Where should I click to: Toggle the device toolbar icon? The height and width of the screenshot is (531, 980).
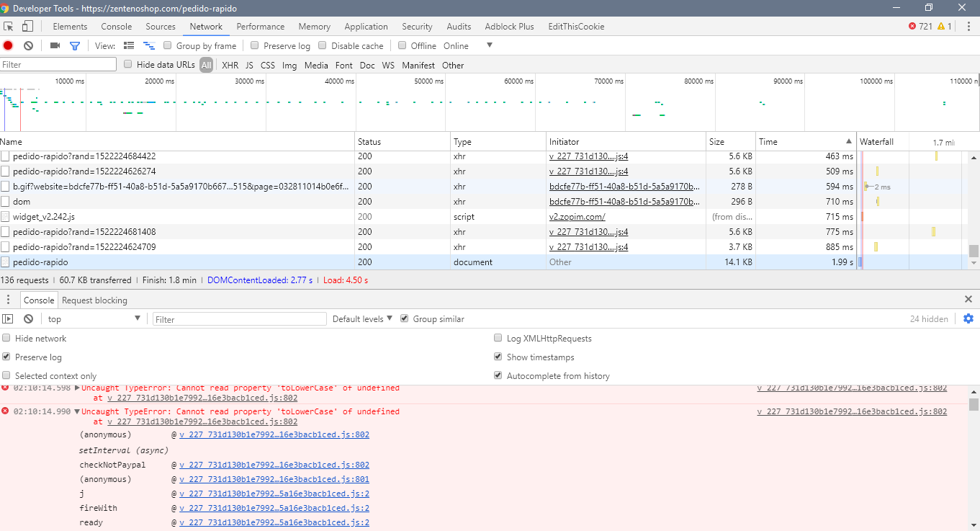tap(27, 27)
